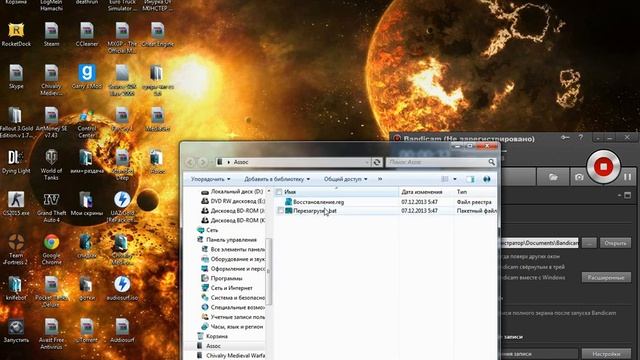Open the Общий доступ dropdown
Screen dimensions: 640x360
tap(345, 179)
